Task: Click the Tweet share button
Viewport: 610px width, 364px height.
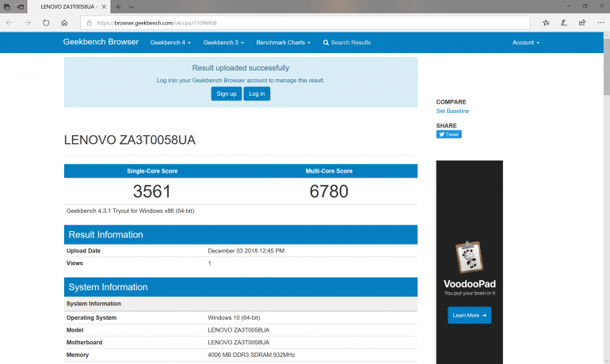Action: click(x=448, y=135)
